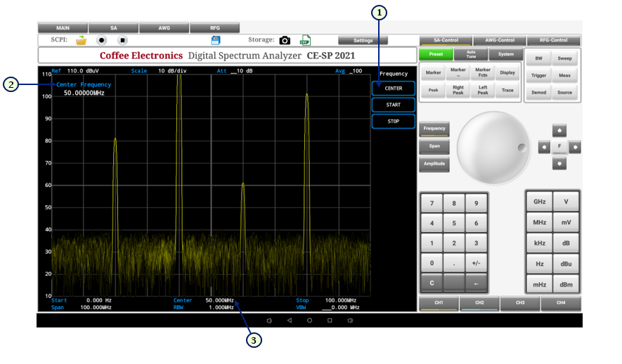
Task: Switch to the AWG tab
Action: (x=164, y=27)
